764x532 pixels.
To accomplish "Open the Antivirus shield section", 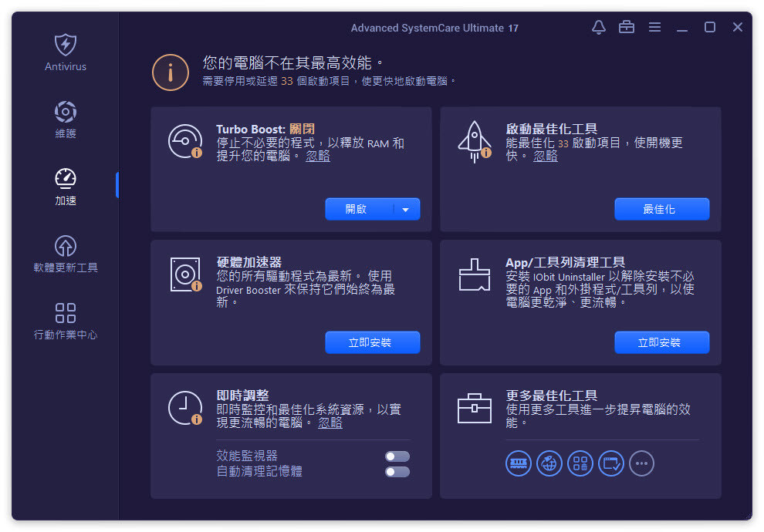I will (x=66, y=52).
